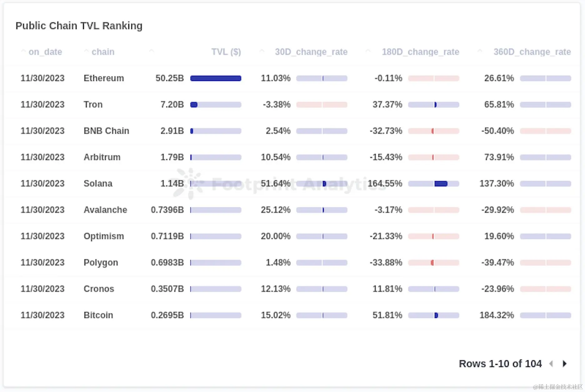This screenshot has width=585, height=392.
Task: Click the 0.3507B TVL value
Action: tap(167, 289)
